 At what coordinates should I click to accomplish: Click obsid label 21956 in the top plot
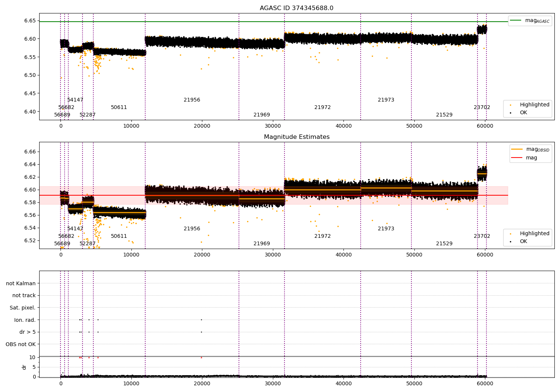tap(192, 100)
